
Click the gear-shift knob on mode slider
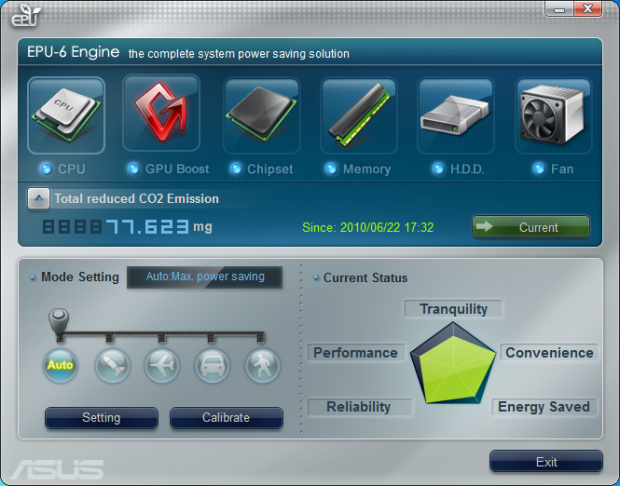pyautogui.click(x=59, y=321)
